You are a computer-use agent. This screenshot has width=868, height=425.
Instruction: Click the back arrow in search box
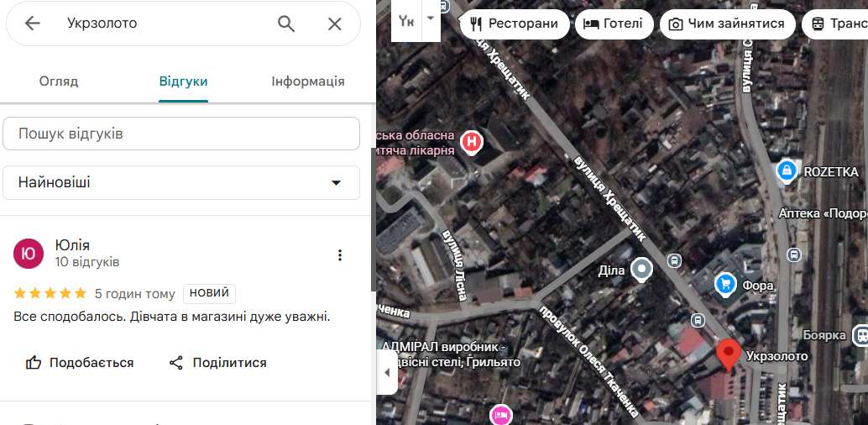[33, 24]
